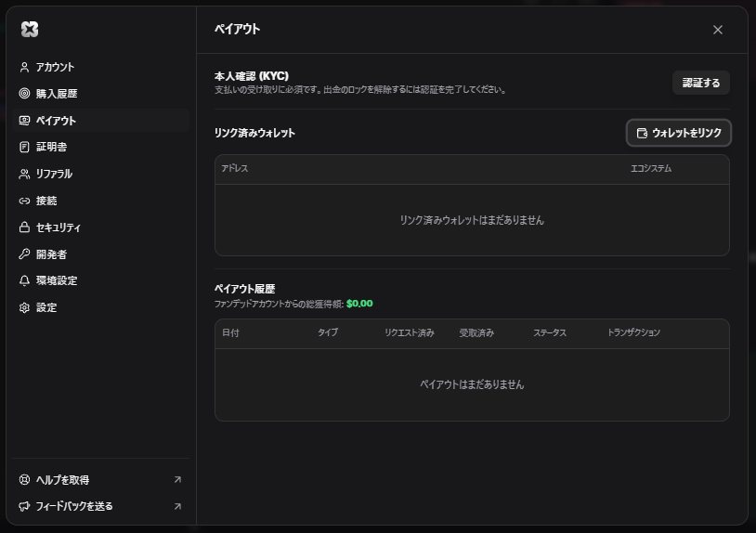
Task: Click the 本人確認 (KYC) heading
Action: tap(251, 76)
